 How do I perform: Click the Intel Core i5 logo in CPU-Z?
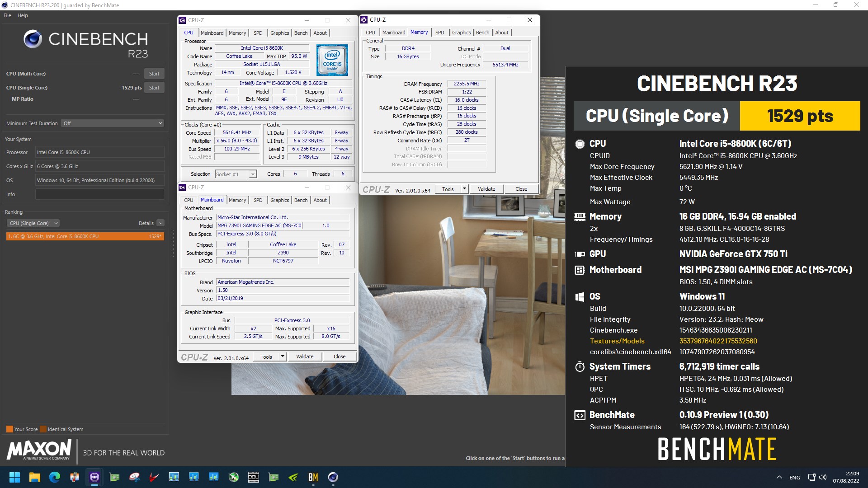coord(332,60)
